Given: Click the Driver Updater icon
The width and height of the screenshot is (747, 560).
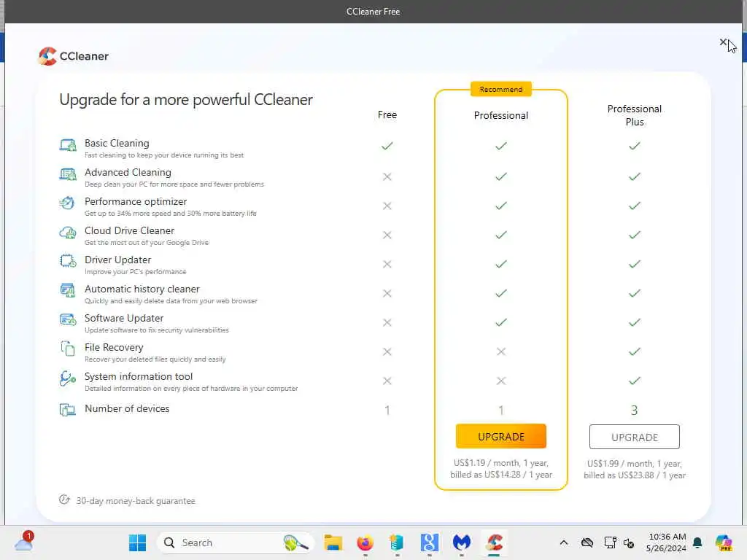Looking at the screenshot, I should (68, 262).
